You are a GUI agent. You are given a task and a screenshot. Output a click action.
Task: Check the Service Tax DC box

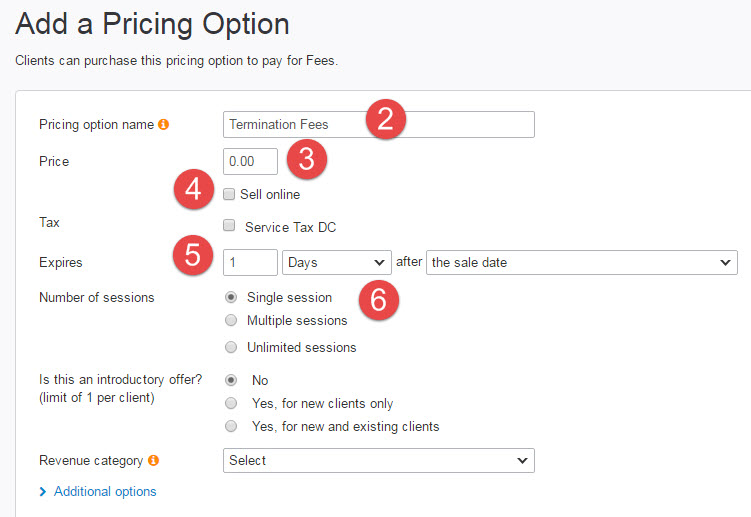pyautogui.click(x=230, y=226)
